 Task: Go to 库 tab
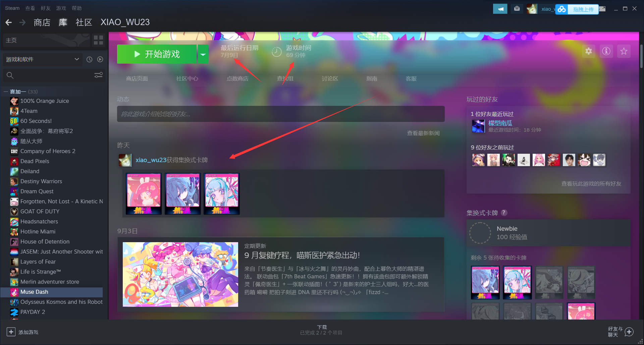63,22
